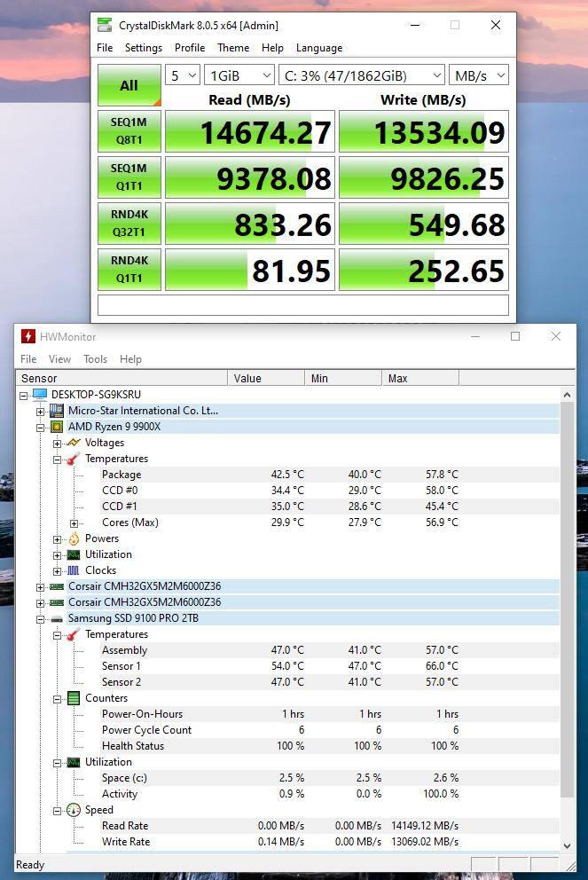Click the green All benchmark button
Image resolution: width=588 pixels, height=880 pixels.
click(129, 86)
